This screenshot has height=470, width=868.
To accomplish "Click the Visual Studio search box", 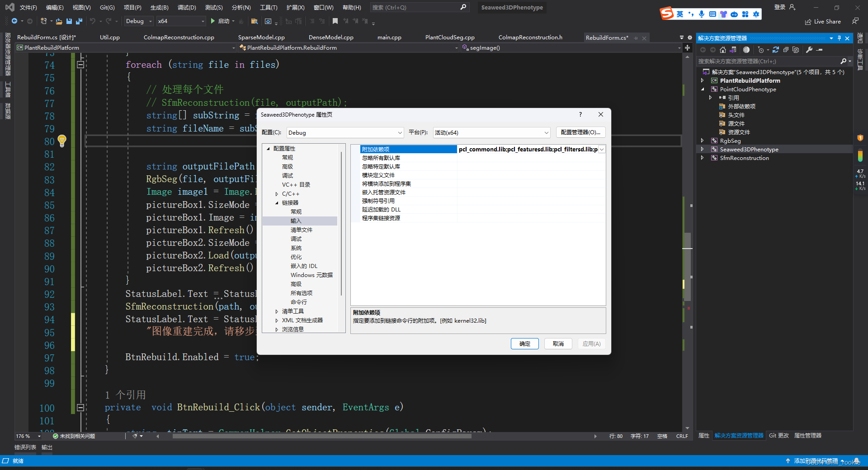I will pos(419,8).
